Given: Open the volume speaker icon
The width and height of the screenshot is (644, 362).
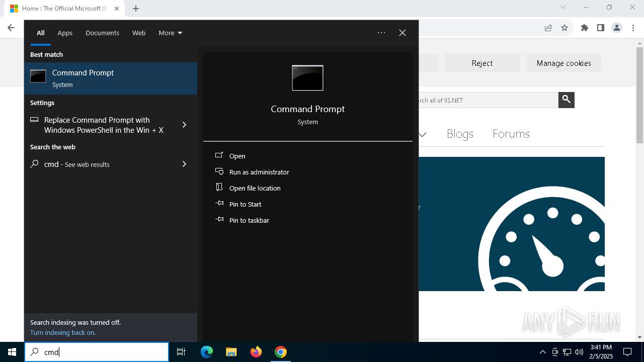Looking at the screenshot, I should coord(579,352).
